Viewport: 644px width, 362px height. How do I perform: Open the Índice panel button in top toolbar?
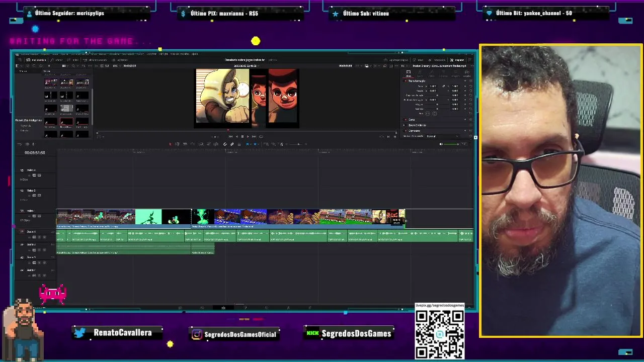coord(73,60)
